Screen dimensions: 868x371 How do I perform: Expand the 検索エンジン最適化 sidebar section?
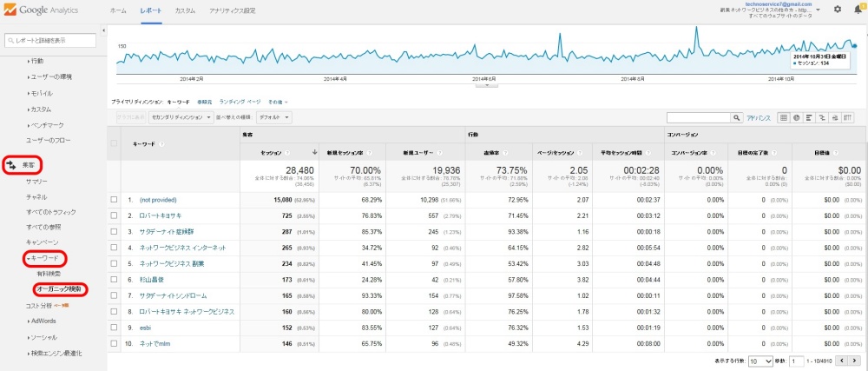54,354
